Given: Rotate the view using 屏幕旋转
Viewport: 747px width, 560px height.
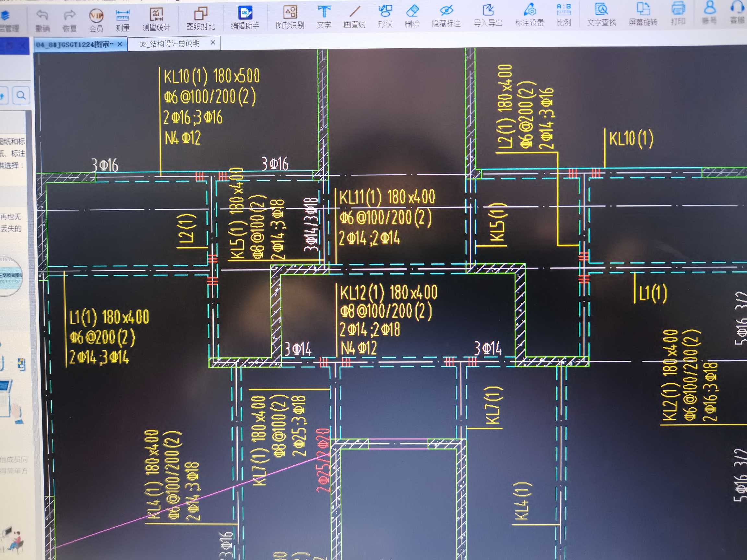Looking at the screenshot, I should [x=643, y=15].
